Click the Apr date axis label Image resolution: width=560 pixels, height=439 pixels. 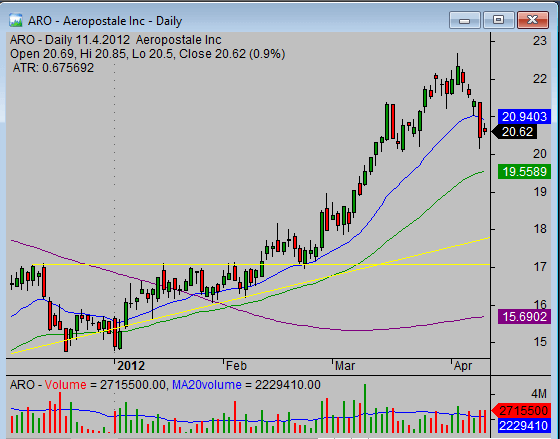pos(463,366)
